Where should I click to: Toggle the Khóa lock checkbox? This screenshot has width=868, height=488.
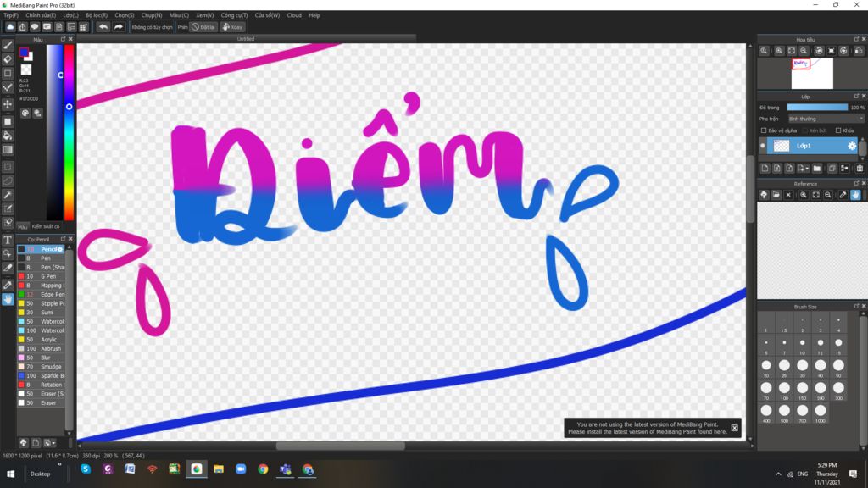838,130
